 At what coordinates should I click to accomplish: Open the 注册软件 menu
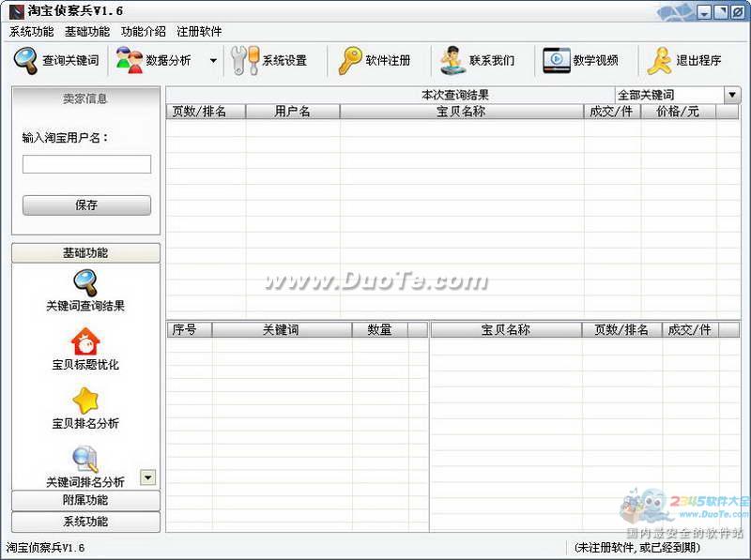[x=199, y=31]
